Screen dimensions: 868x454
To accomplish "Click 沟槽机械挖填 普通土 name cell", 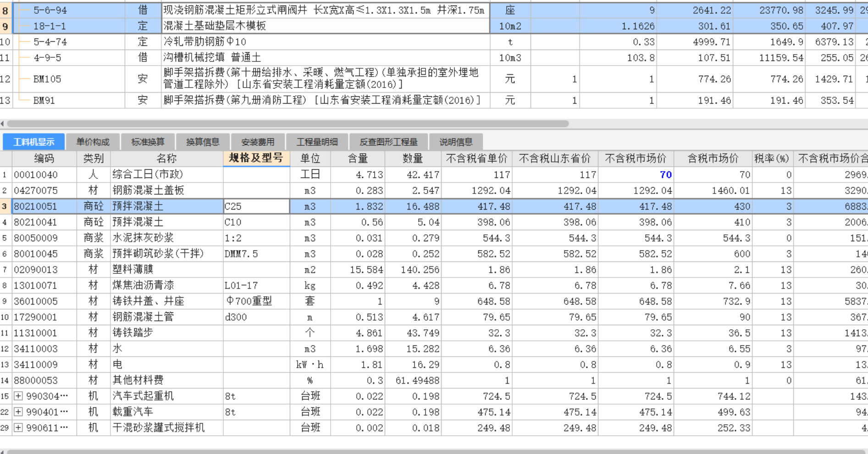I will point(326,58).
